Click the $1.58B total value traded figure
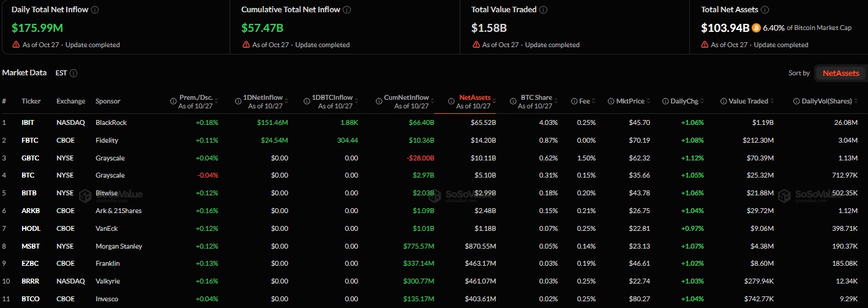 [489, 28]
